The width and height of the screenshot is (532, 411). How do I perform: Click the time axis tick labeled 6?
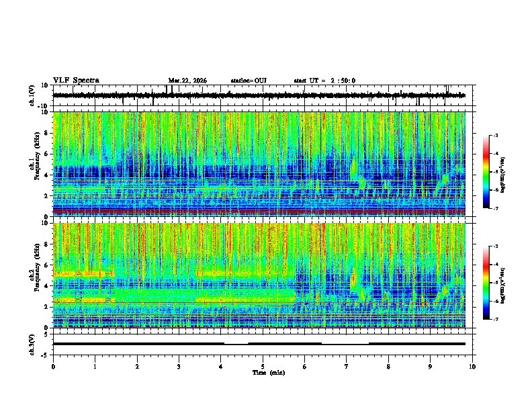[x=305, y=367]
